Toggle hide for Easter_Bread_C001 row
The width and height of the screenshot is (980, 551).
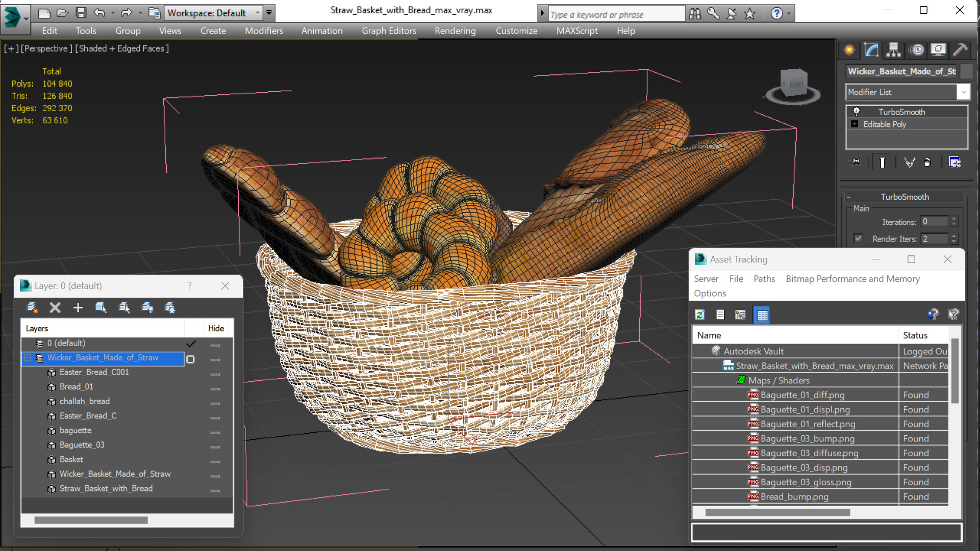tap(215, 374)
